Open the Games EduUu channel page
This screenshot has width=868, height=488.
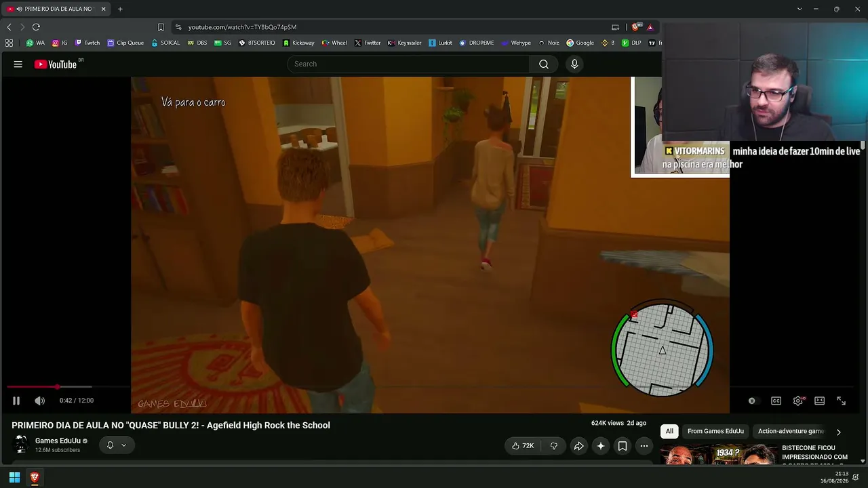tap(58, 441)
